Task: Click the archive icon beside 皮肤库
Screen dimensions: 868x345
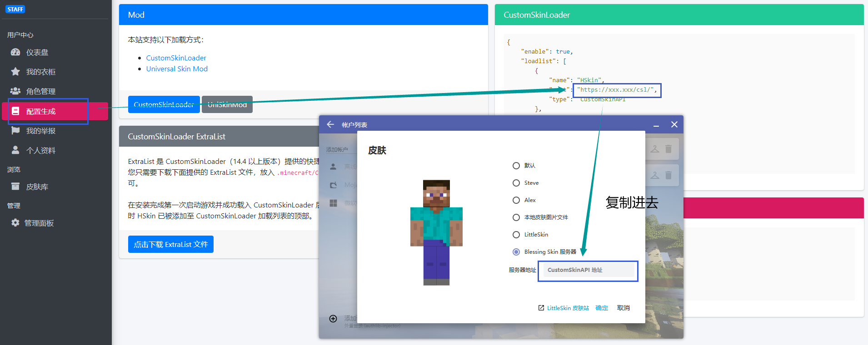Action: pos(15,186)
